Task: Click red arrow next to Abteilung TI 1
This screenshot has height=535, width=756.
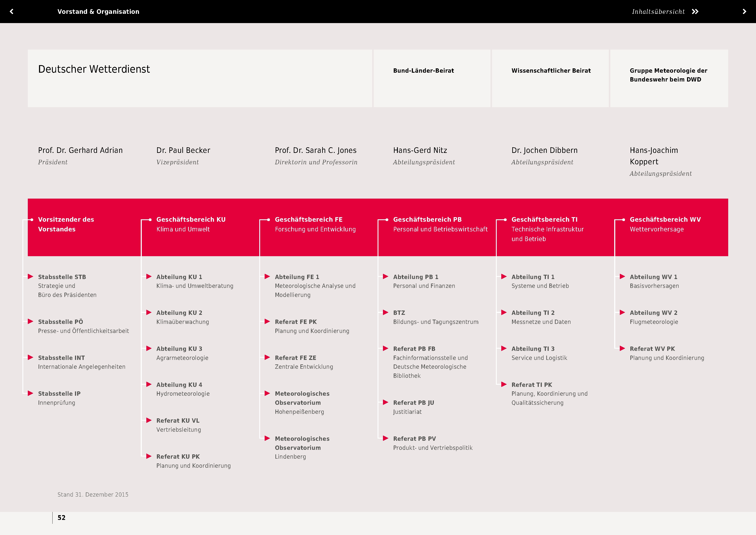Action: [504, 276]
